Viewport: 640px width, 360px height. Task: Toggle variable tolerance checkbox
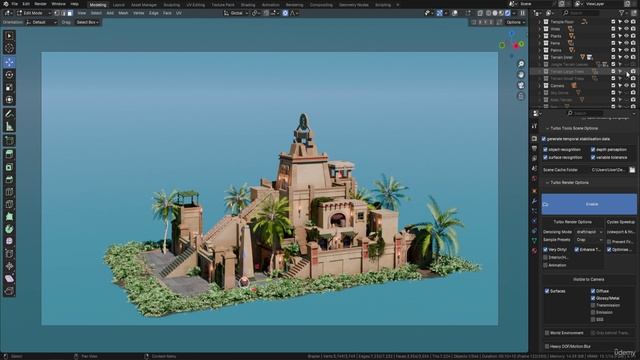[x=593, y=157]
